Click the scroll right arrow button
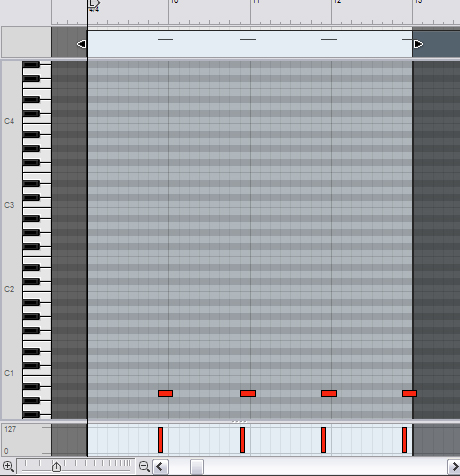This screenshot has width=460, height=476. pos(454,467)
